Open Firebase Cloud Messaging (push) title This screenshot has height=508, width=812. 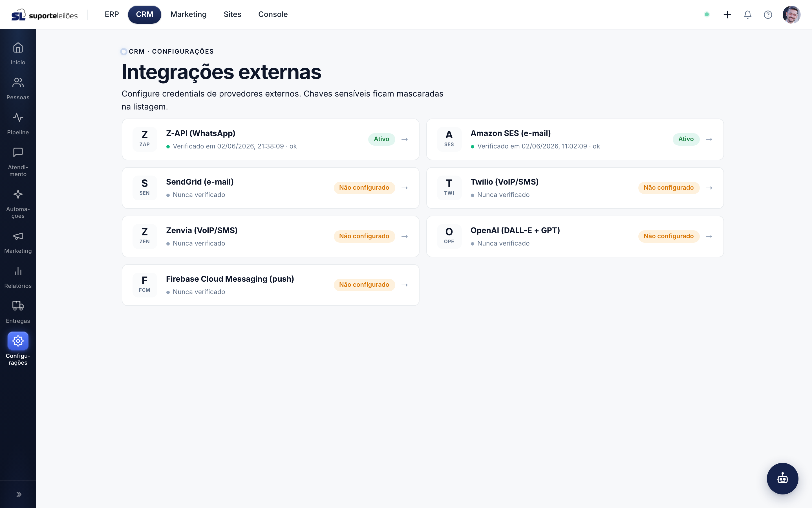click(230, 279)
